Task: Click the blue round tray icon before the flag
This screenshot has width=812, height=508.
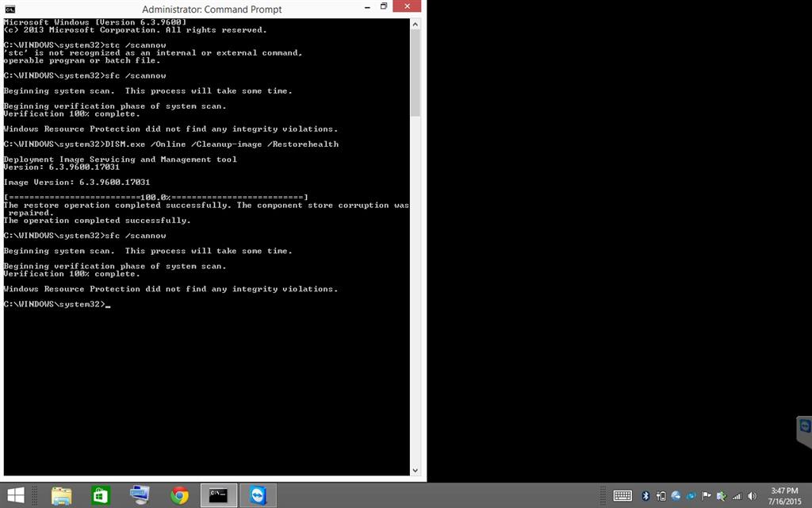Action: coord(691,496)
